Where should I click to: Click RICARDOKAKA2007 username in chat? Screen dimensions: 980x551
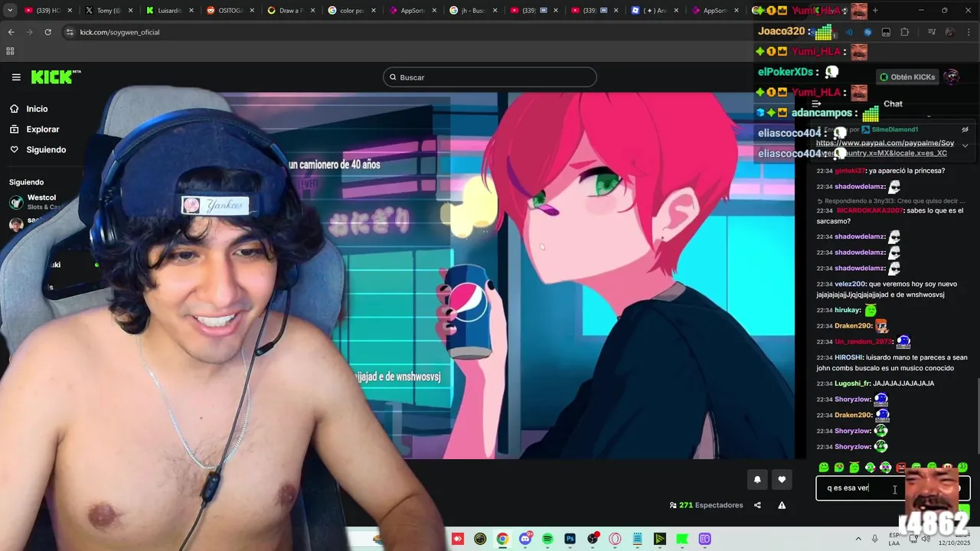coord(870,210)
